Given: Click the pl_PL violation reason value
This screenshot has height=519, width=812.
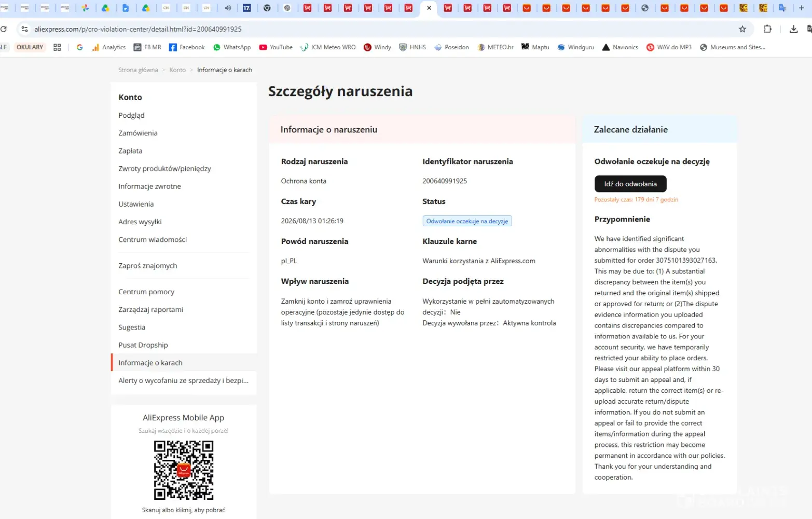Looking at the screenshot, I should [289, 261].
